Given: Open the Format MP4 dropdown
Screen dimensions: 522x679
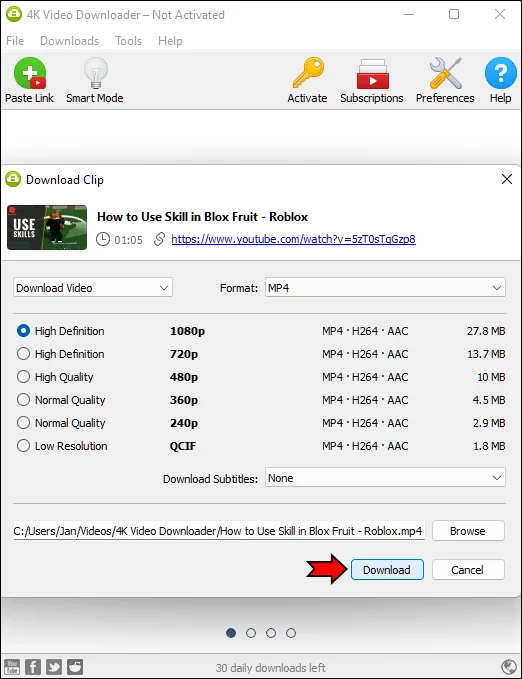Looking at the screenshot, I should (385, 288).
